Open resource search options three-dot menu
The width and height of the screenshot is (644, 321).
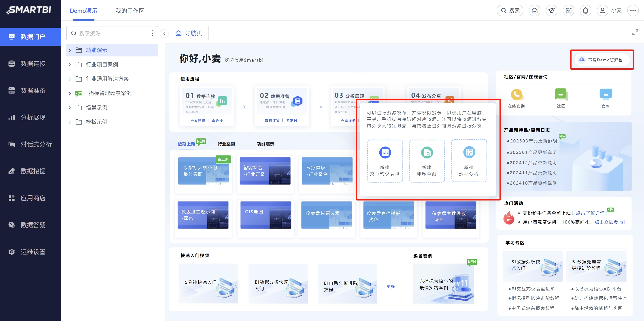(x=153, y=33)
